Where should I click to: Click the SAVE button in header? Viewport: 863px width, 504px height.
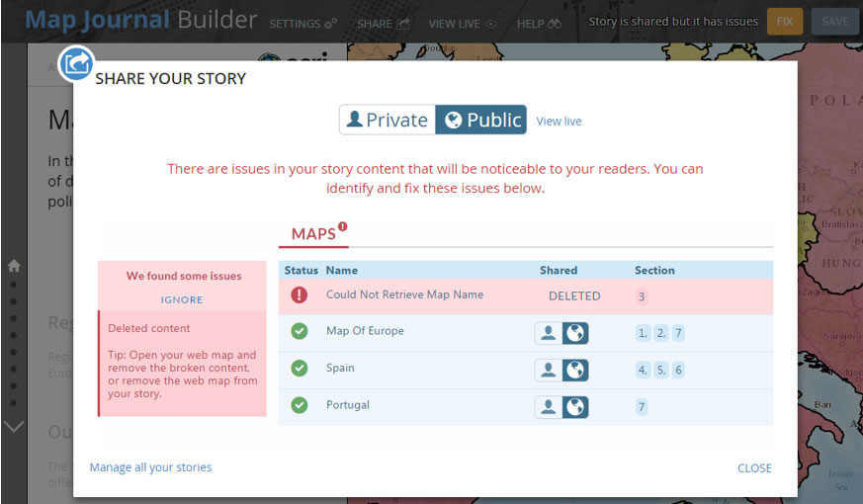[835, 22]
